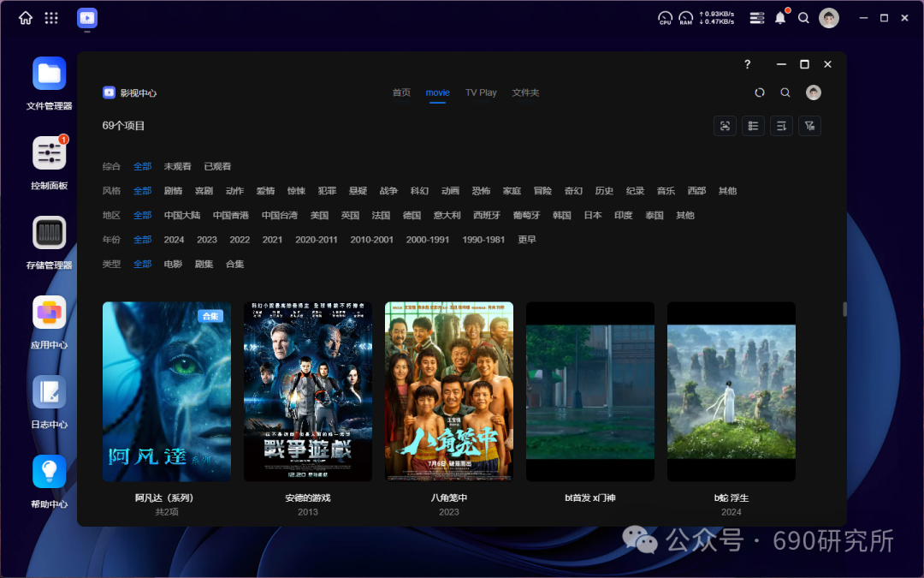Toggle the filter panel icon
Image resolution: width=924 pixels, height=578 pixels.
click(x=809, y=126)
